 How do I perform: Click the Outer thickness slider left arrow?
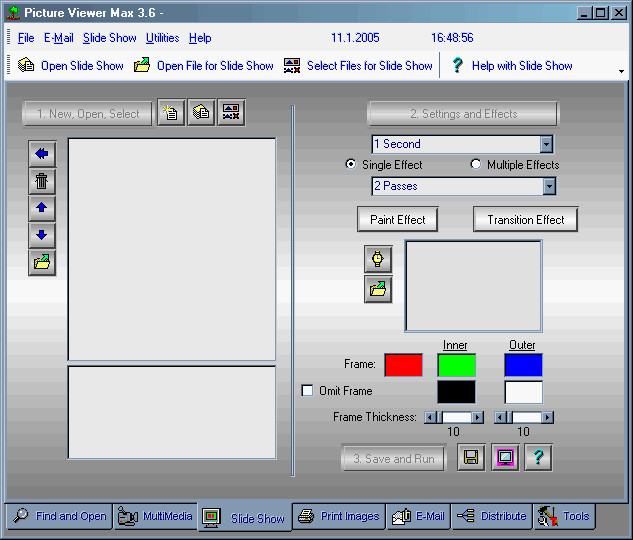500,417
